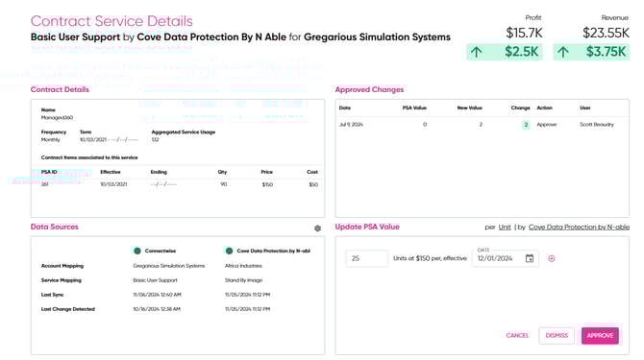Select the Approved Changes heading
The width and height of the screenshot is (644, 360).
(369, 89)
